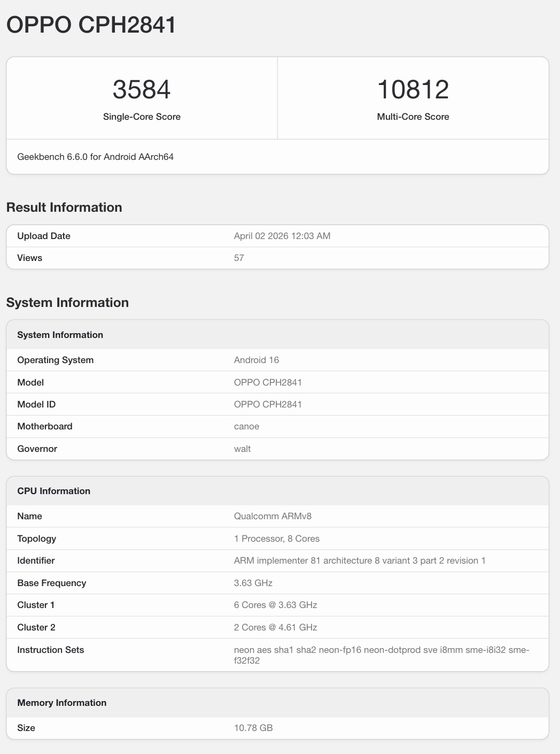
Task: Click the OPPO CPH2841 page title
Action: tap(91, 25)
